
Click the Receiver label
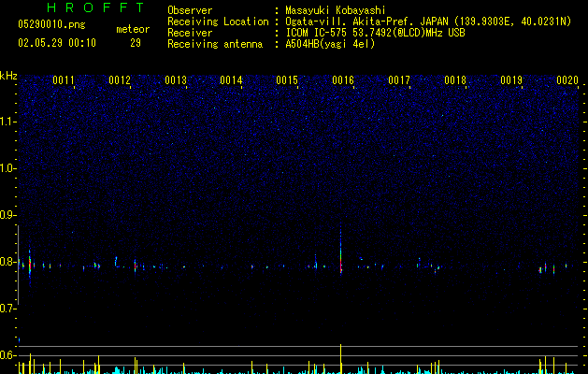click(x=190, y=33)
